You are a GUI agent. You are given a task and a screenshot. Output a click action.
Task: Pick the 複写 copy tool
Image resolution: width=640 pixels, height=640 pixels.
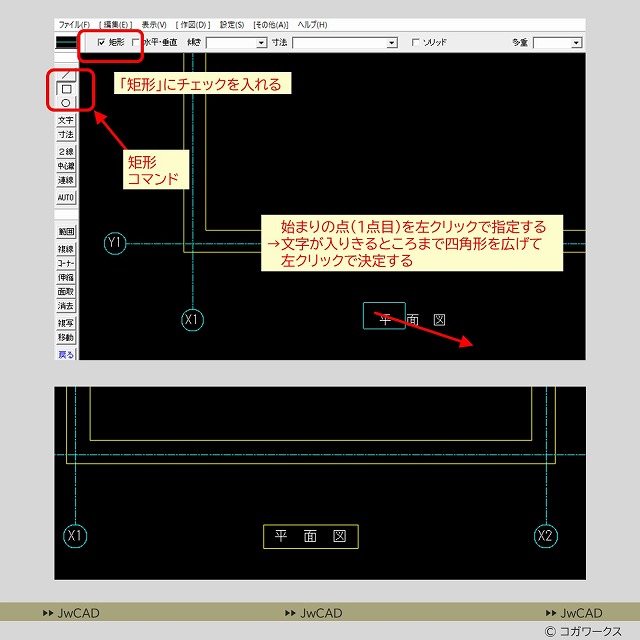(66, 324)
